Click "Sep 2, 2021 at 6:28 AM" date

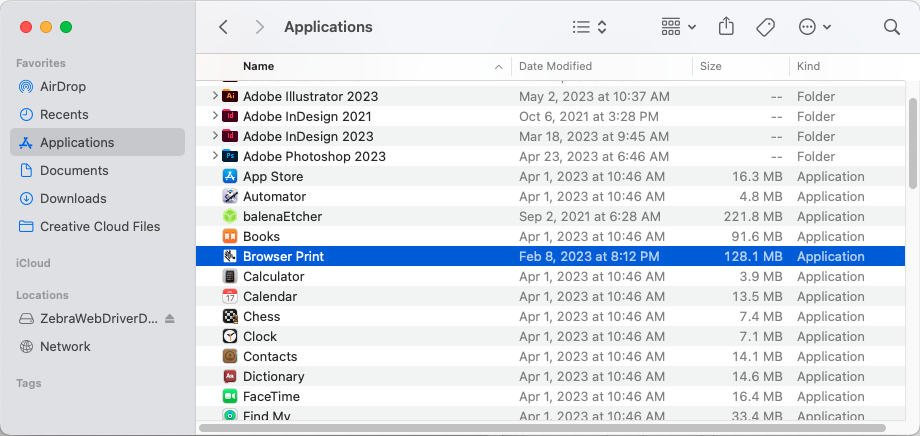click(590, 217)
